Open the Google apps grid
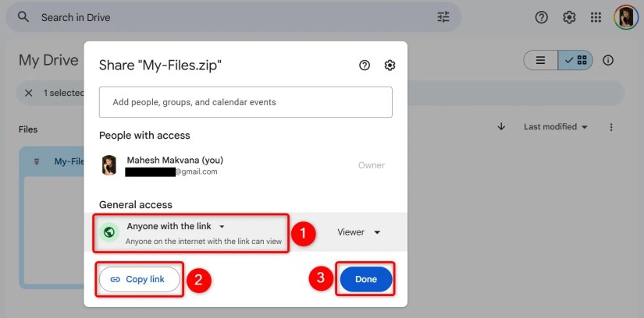This screenshot has width=644, height=318. click(596, 17)
